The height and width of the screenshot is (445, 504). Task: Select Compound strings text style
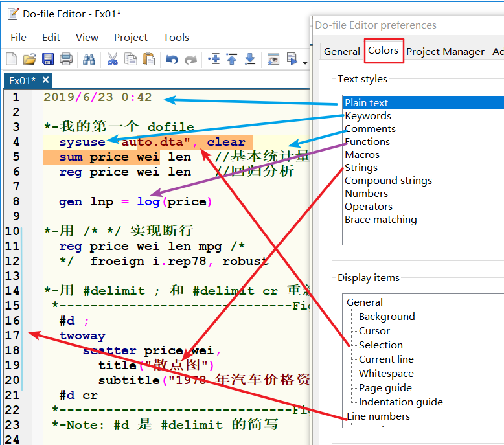pos(388,181)
